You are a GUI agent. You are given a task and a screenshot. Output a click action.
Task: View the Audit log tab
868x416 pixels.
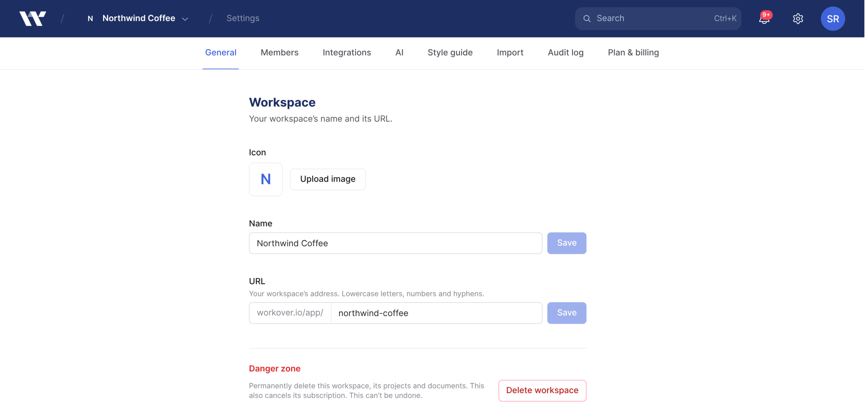point(566,53)
